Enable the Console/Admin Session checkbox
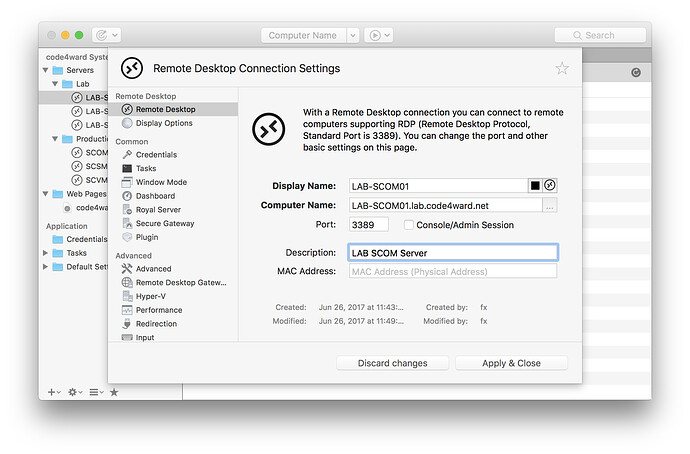Image resolution: width=690 pixels, height=454 pixels. pos(408,225)
